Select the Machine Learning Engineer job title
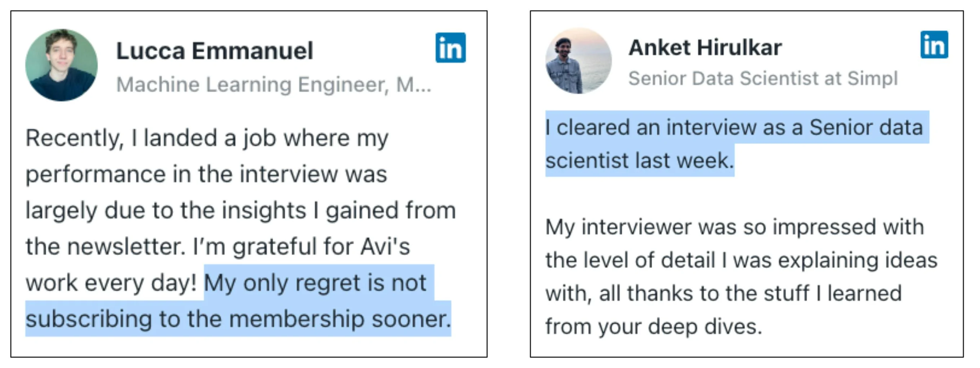 [x=274, y=84]
